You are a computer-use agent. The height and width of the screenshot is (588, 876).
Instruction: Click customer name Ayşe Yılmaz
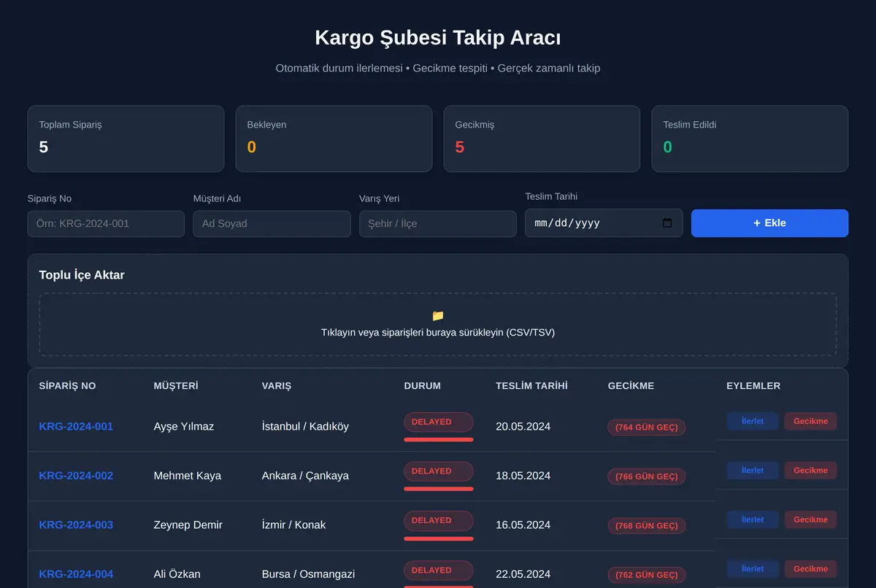click(x=184, y=426)
